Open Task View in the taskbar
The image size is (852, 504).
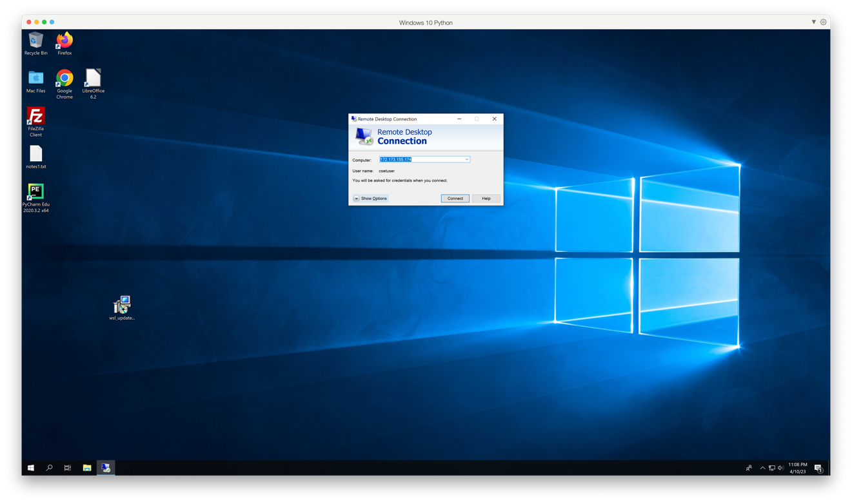(67, 468)
